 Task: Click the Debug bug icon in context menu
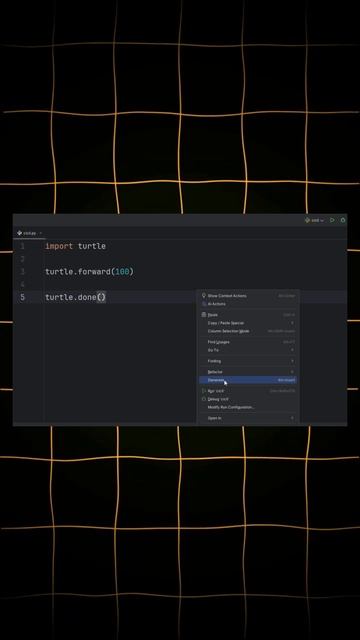tap(204, 399)
